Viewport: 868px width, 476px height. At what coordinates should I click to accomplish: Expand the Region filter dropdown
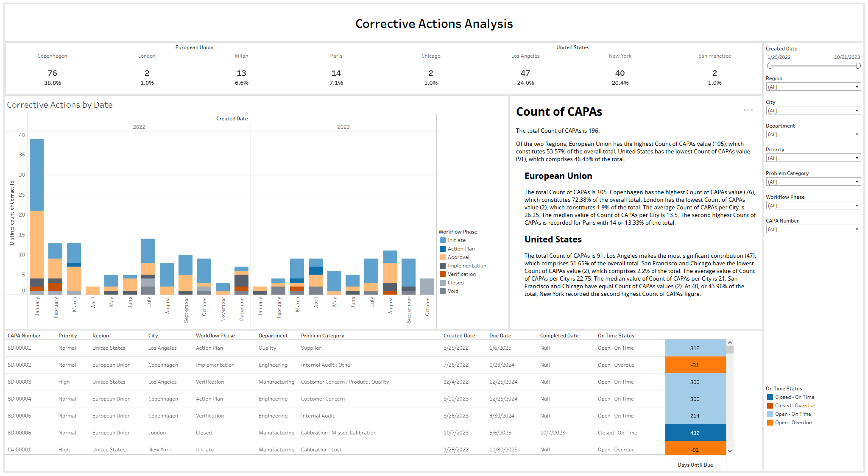[x=813, y=87]
